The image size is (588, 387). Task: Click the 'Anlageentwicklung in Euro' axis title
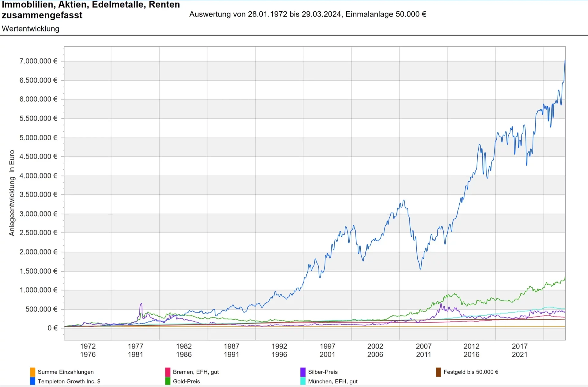12,193
